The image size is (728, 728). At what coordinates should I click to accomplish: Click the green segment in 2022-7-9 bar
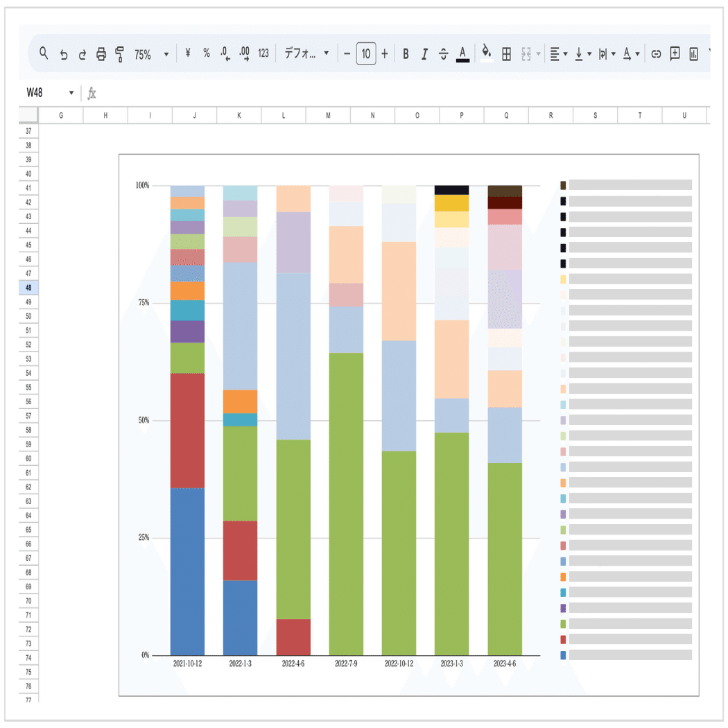coord(347,504)
